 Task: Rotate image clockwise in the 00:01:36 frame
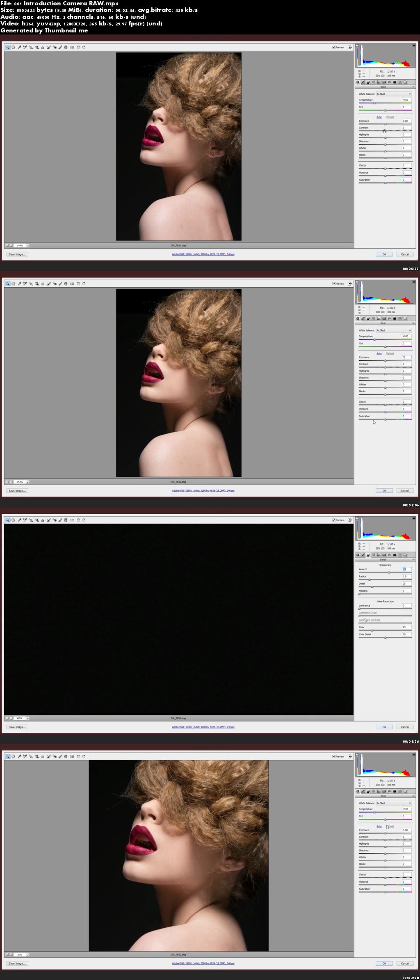(84, 520)
